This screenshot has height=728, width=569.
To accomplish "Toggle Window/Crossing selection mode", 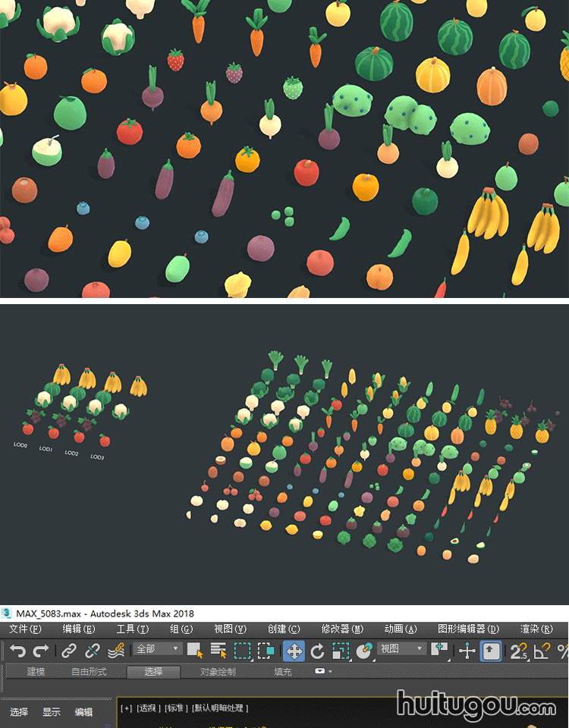I will tap(266, 651).
